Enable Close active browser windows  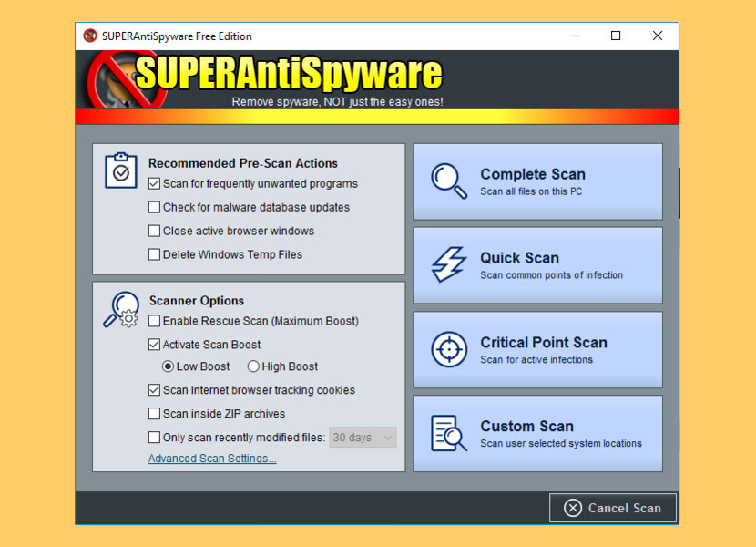point(154,231)
